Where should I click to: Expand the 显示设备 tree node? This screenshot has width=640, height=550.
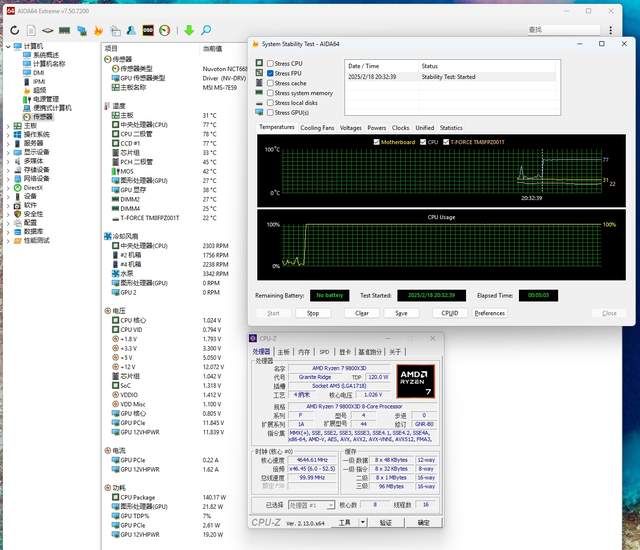point(8,152)
